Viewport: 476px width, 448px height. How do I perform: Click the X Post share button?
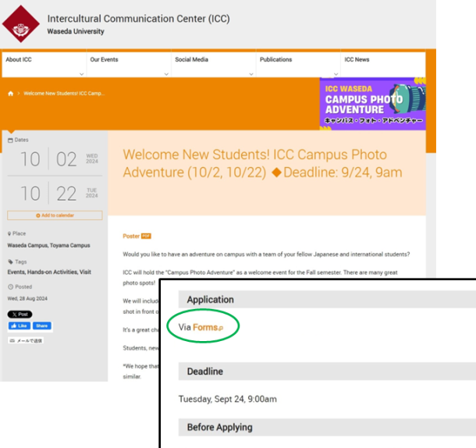click(x=20, y=315)
